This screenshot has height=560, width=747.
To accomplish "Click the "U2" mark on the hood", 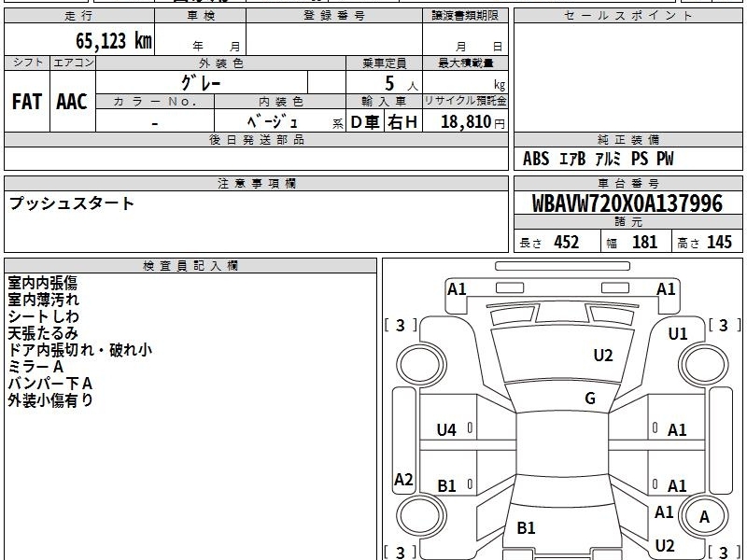I will tap(602, 356).
